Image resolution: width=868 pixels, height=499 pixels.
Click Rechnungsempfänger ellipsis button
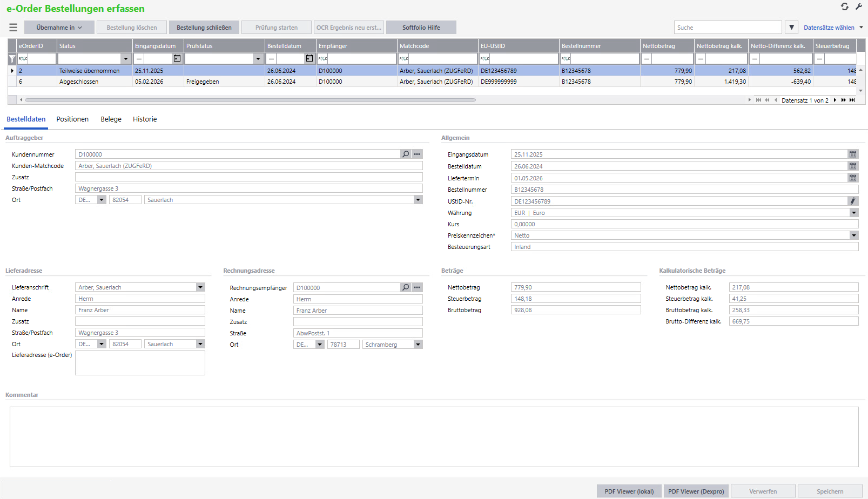pyautogui.click(x=417, y=287)
